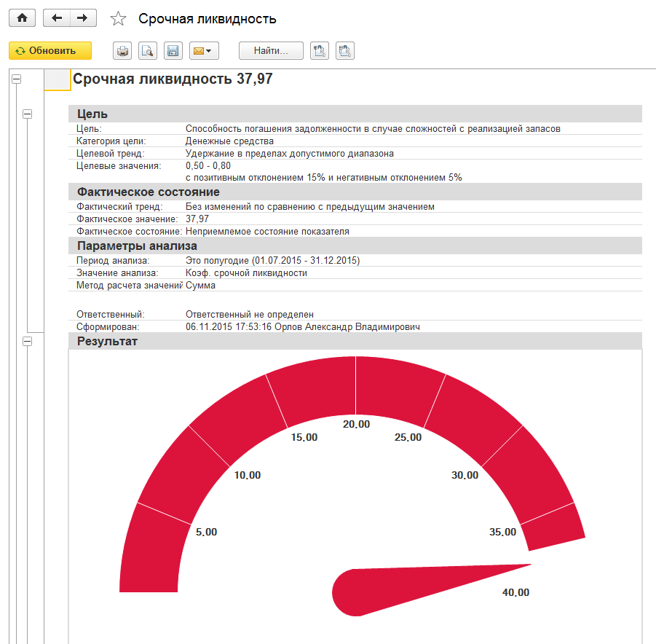This screenshot has width=656, height=644.
Task: Navigate back with the left arrow
Action: click(x=57, y=18)
